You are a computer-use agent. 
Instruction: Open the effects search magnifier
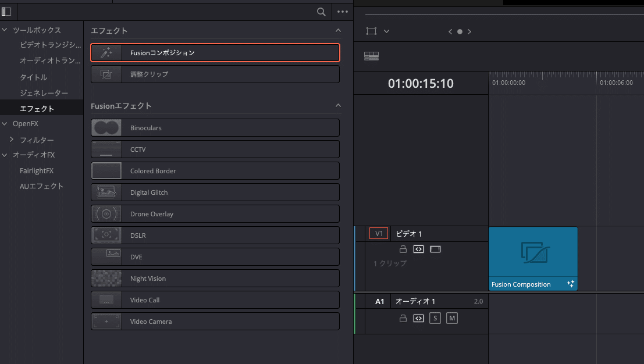pyautogui.click(x=321, y=12)
